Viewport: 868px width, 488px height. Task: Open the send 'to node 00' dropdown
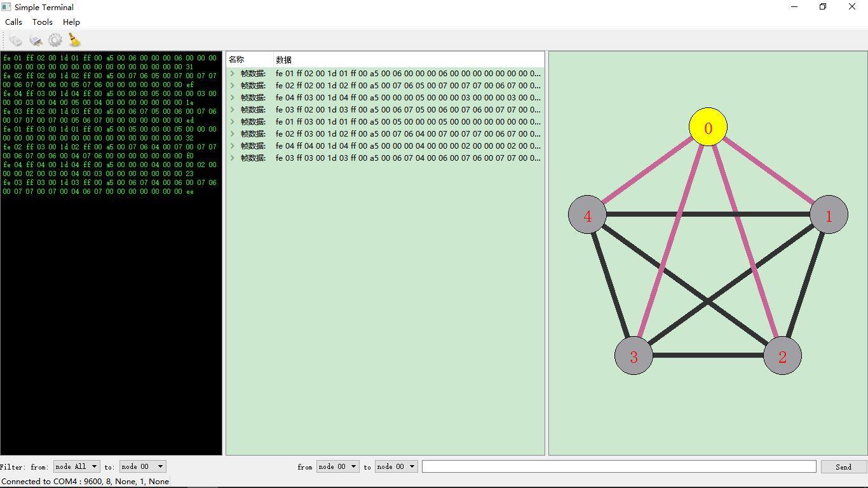[x=397, y=466]
